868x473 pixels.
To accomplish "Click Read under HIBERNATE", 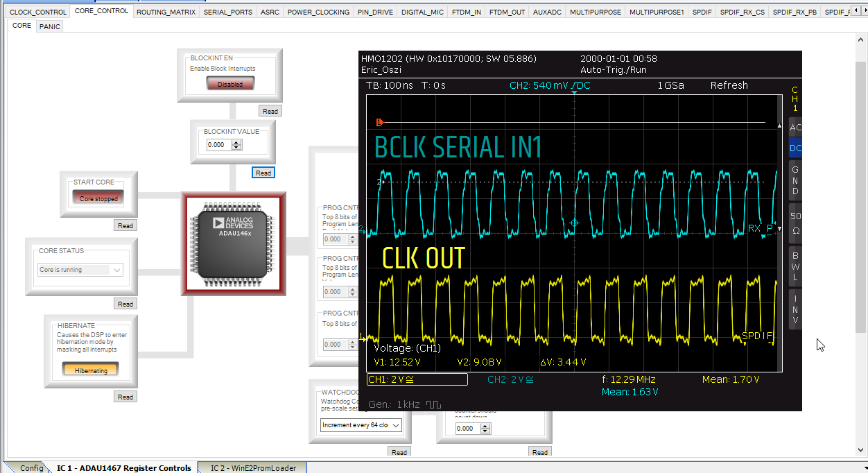I will pyautogui.click(x=125, y=397).
